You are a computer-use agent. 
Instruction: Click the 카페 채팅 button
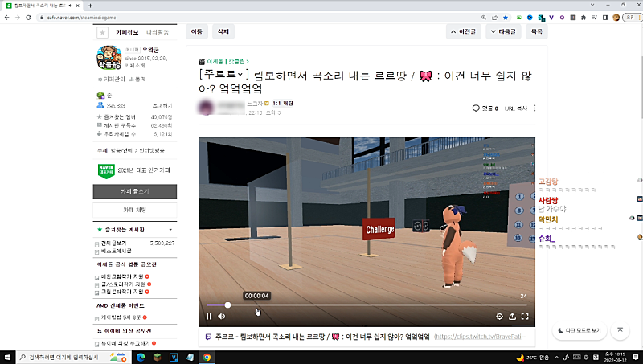coord(135,210)
